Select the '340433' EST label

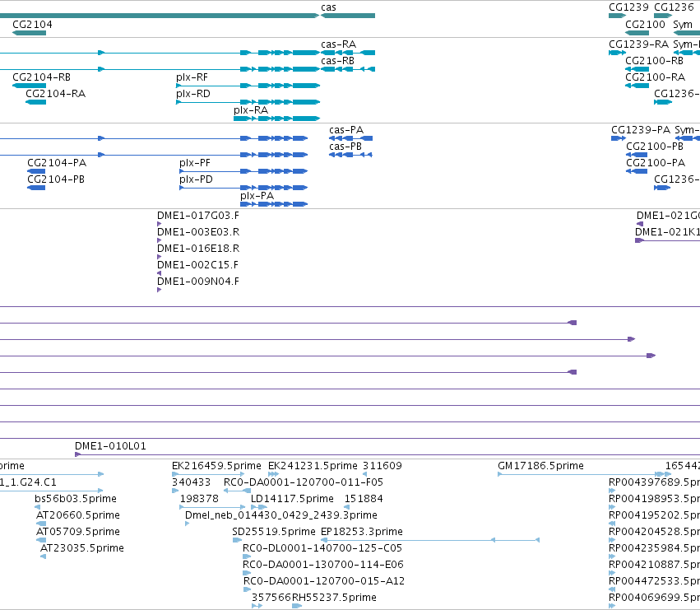click(191, 482)
